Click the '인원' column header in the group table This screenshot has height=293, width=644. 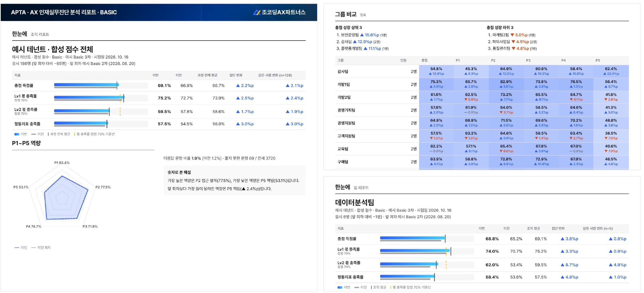pyautogui.click(x=403, y=60)
